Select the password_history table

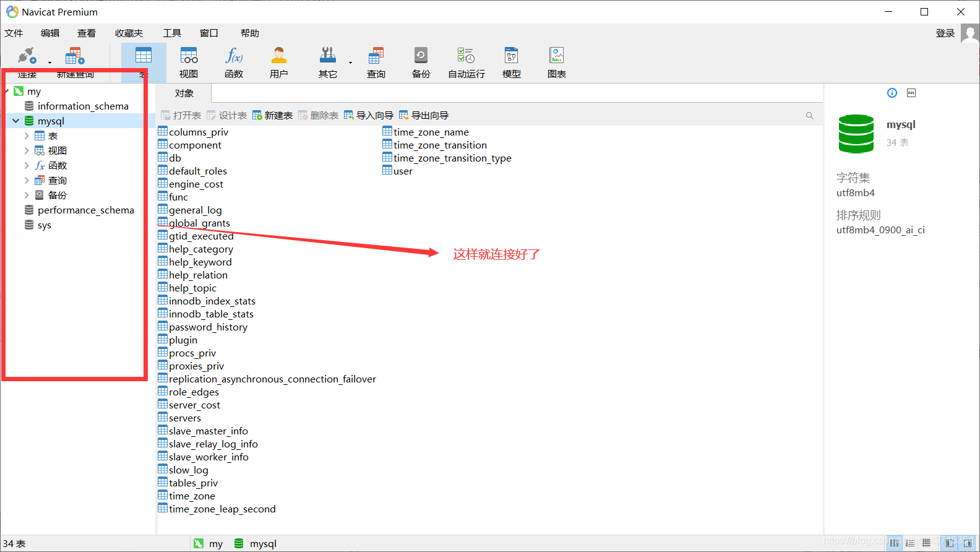coord(208,327)
